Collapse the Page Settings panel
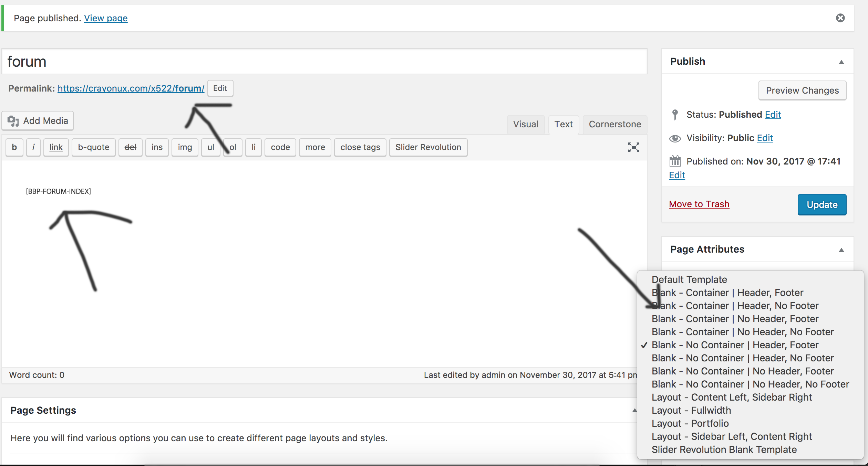This screenshot has width=868, height=466. pos(634,410)
